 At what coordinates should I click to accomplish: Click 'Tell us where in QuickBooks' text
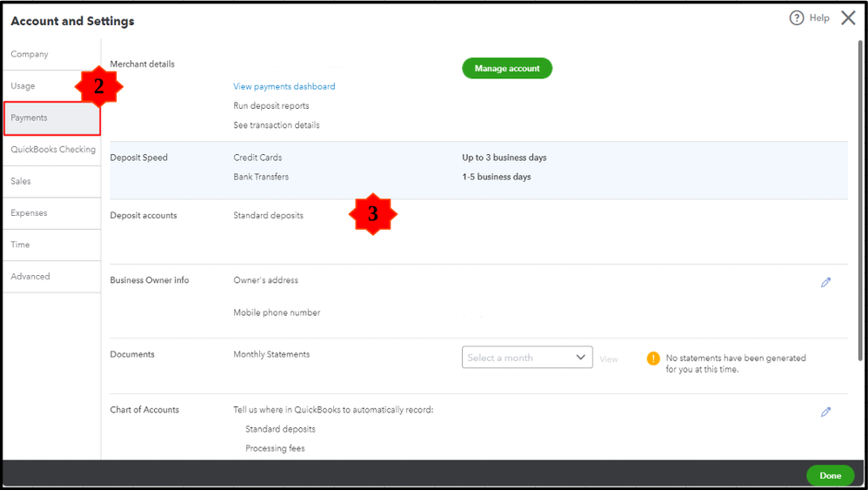333,410
